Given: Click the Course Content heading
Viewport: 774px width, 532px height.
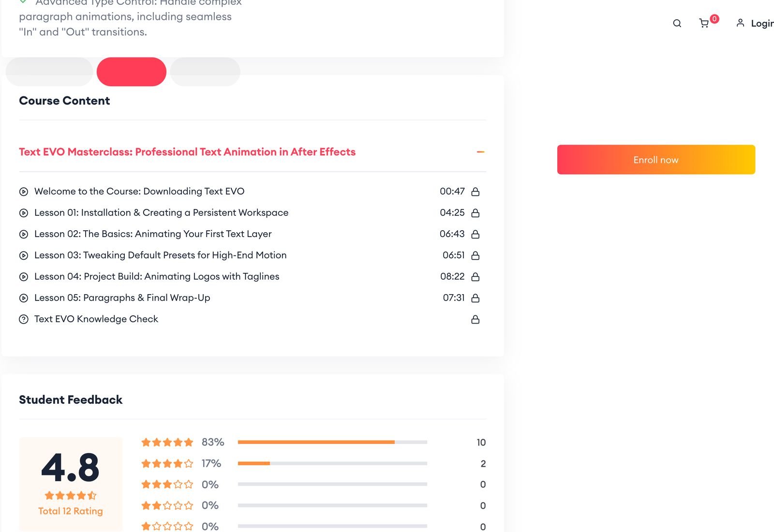Looking at the screenshot, I should 64,101.
